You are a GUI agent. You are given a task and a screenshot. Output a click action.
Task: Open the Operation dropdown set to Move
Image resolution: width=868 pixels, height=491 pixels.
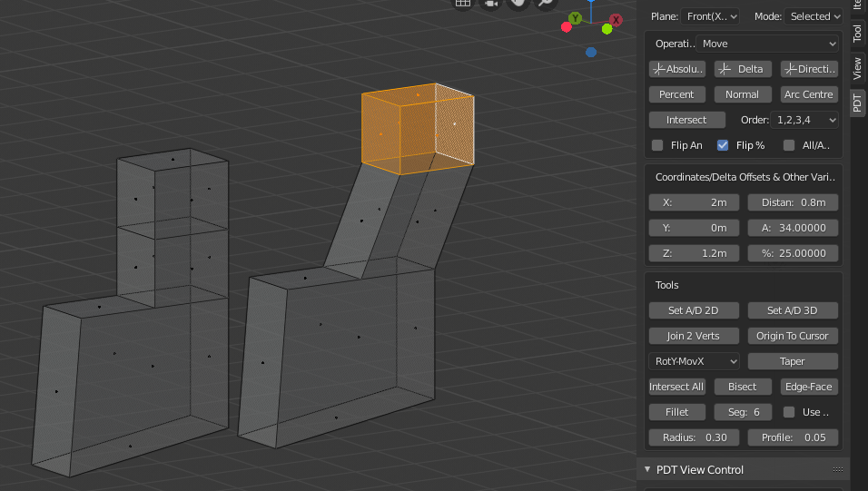click(768, 44)
